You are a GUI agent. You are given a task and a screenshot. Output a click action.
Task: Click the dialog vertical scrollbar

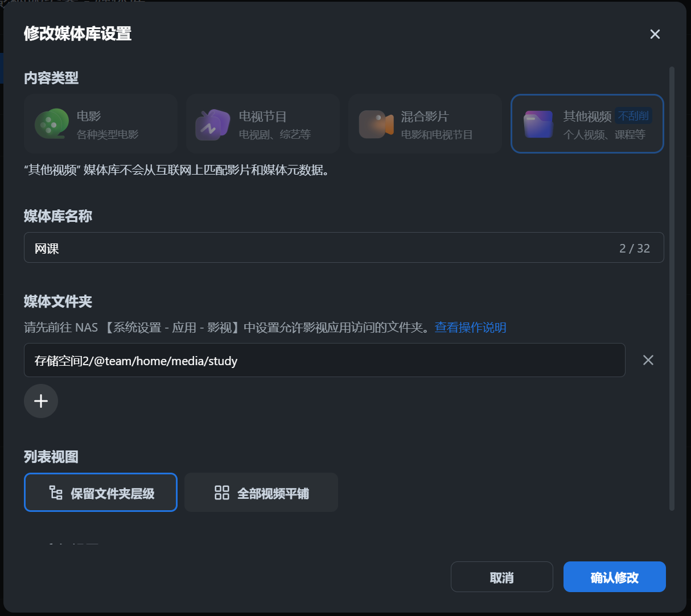pyautogui.click(x=672, y=288)
